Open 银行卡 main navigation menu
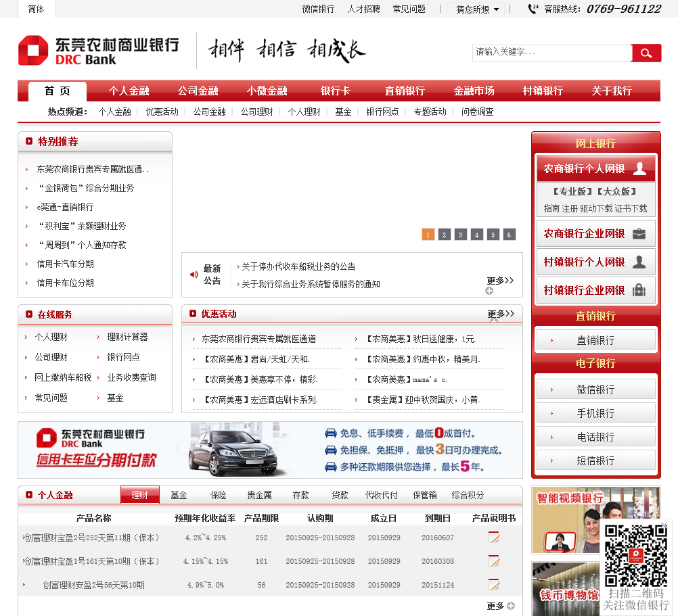The height and width of the screenshot is (616, 678). [x=335, y=91]
